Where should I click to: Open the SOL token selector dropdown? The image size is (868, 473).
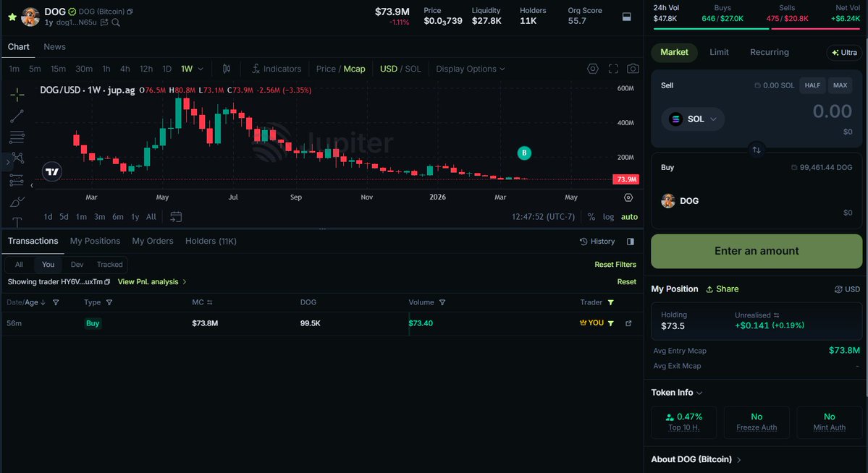pyautogui.click(x=693, y=119)
